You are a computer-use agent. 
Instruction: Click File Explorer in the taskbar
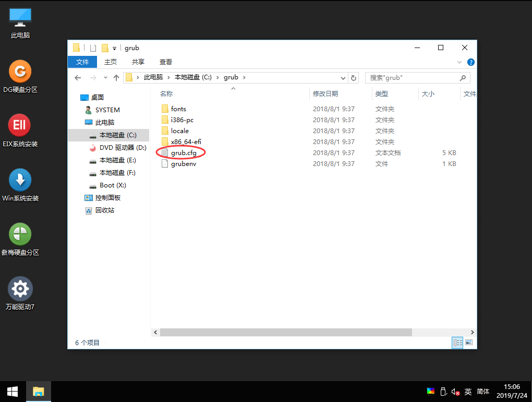click(39, 392)
